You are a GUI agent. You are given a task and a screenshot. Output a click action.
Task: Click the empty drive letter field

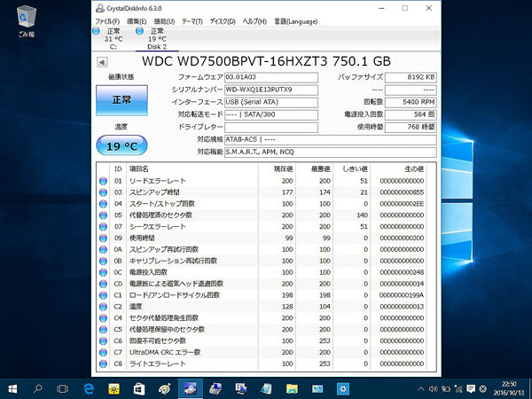pos(271,127)
